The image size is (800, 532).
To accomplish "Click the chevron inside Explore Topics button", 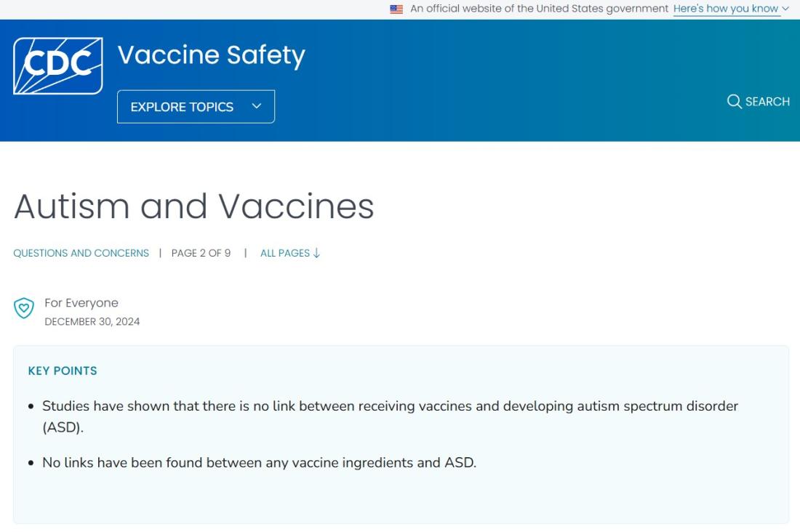I will click(256, 106).
